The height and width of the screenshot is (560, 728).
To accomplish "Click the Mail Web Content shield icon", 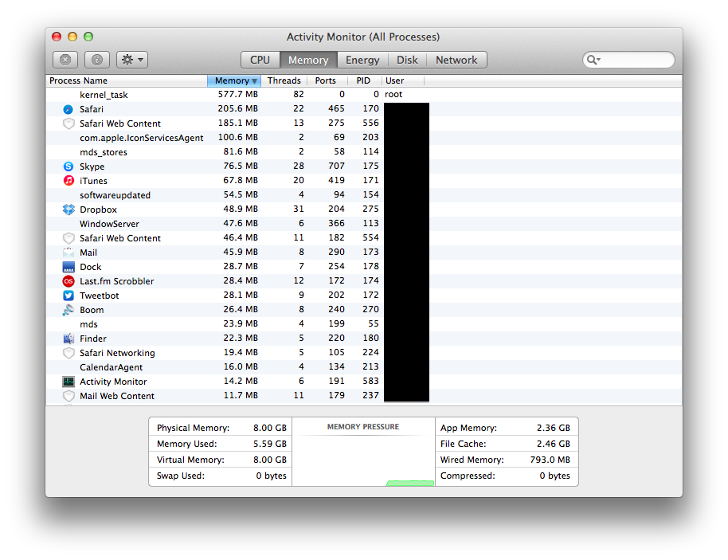I will click(68, 396).
